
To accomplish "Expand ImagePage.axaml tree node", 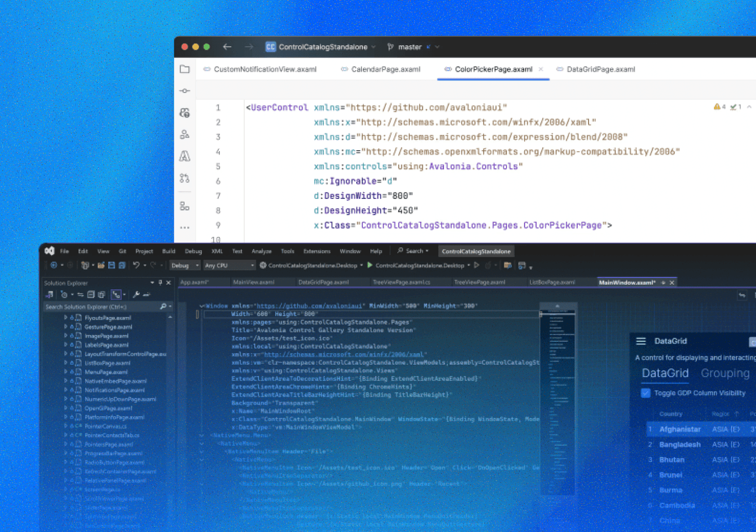I will point(66,336).
